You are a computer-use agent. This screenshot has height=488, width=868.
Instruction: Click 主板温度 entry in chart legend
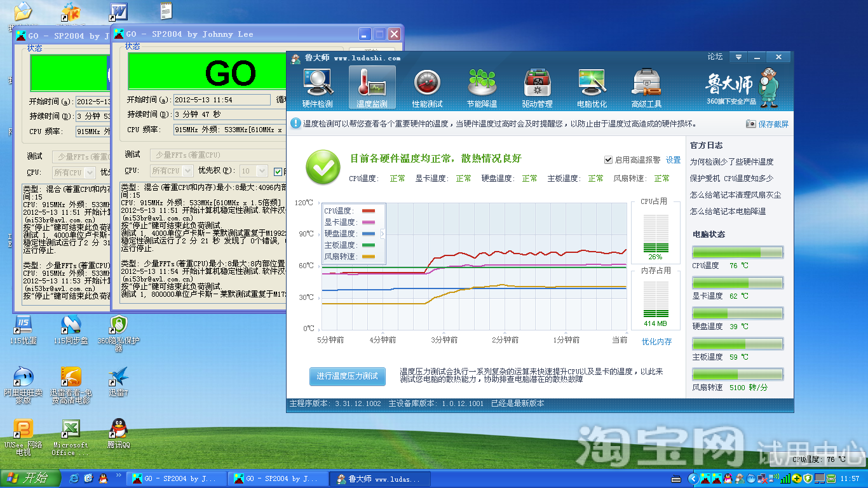[x=349, y=245]
